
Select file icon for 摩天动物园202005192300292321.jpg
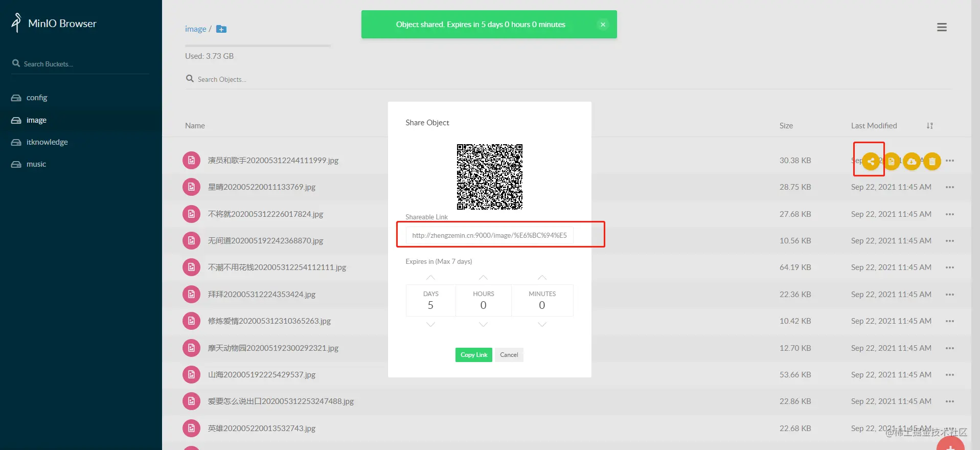tap(191, 348)
